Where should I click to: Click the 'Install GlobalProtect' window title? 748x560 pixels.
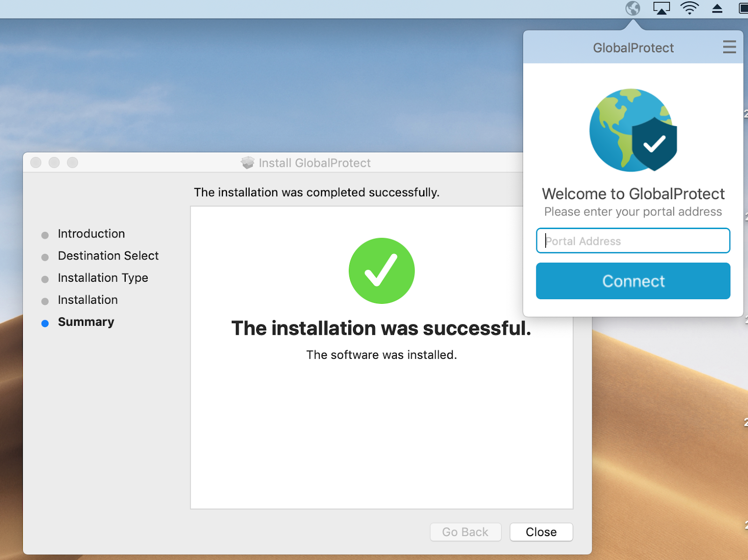[x=315, y=163]
